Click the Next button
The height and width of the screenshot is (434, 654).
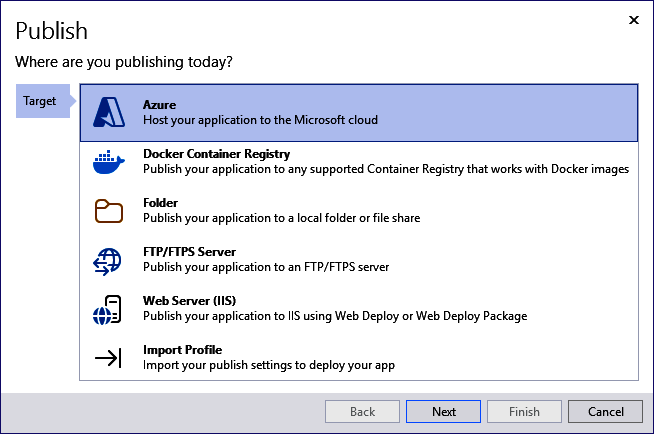443,411
